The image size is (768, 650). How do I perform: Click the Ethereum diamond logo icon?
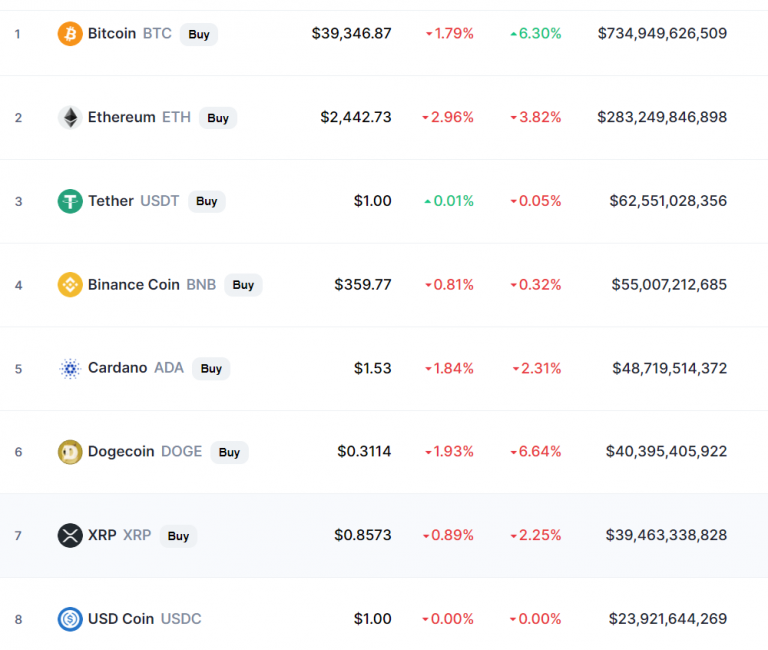[x=70, y=118]
